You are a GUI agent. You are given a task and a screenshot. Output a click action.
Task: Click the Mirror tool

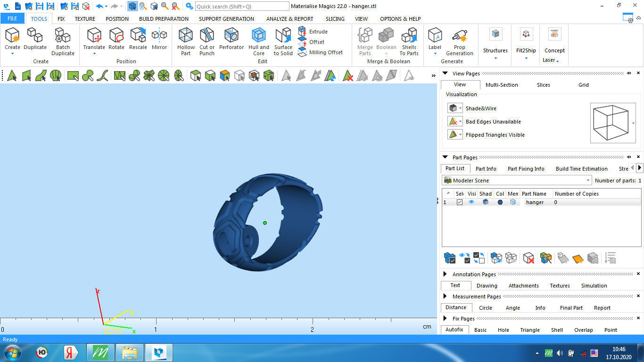click(159, 39)
